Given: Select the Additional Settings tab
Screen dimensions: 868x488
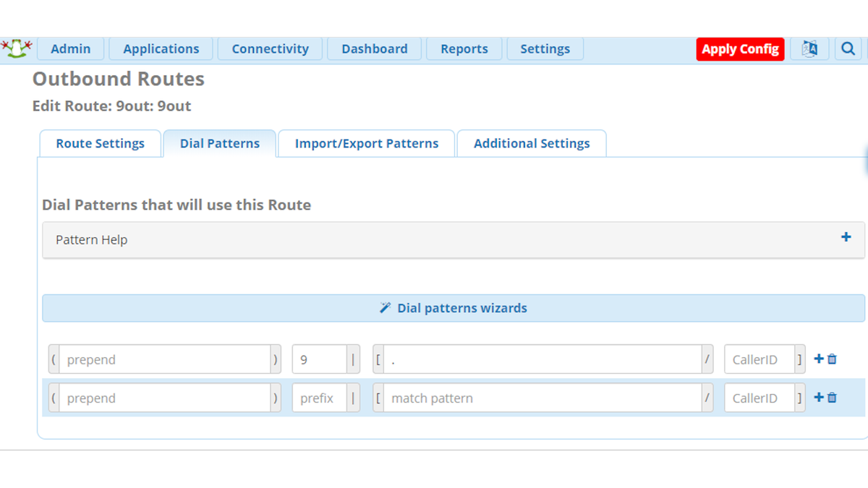Looking at the screenshot, I should click(532, 143).
